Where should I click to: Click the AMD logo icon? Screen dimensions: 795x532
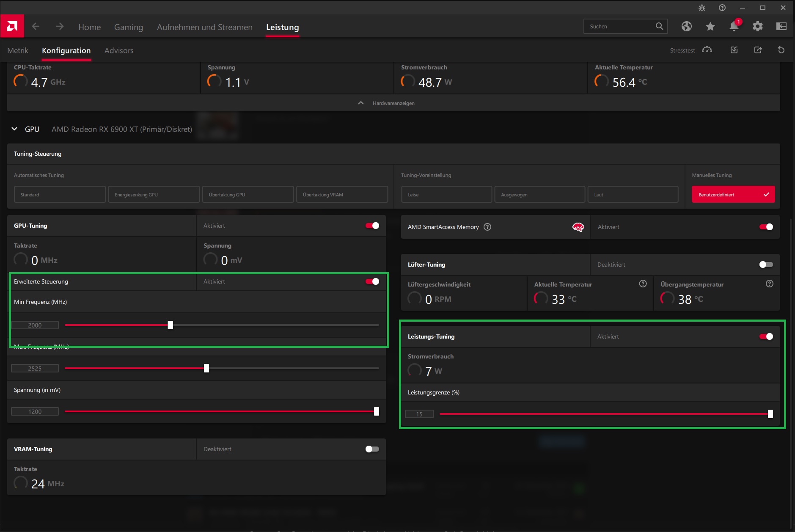tap(12, 26)
